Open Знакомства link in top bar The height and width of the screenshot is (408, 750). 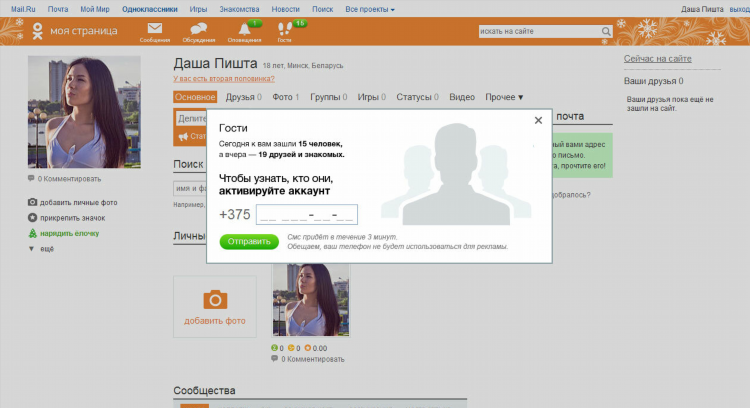pyautogui.click(x=239, y=9)
